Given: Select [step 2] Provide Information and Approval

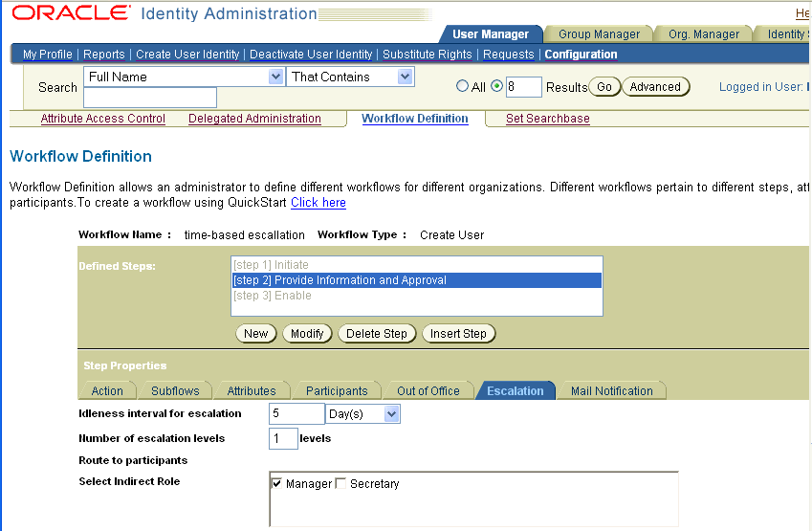Looking at the screenshot, I should point(417,280).
